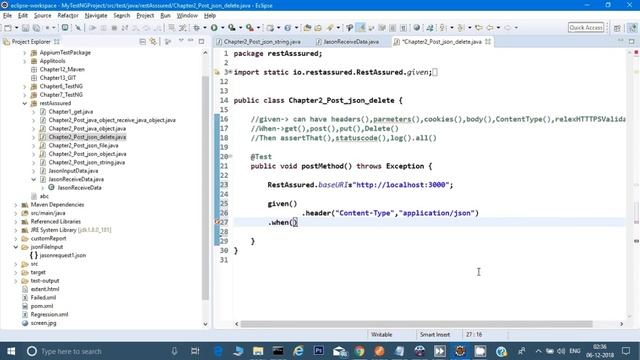
Task: Select screen.jpg in Project Explorer
Action: click(43, 323)
